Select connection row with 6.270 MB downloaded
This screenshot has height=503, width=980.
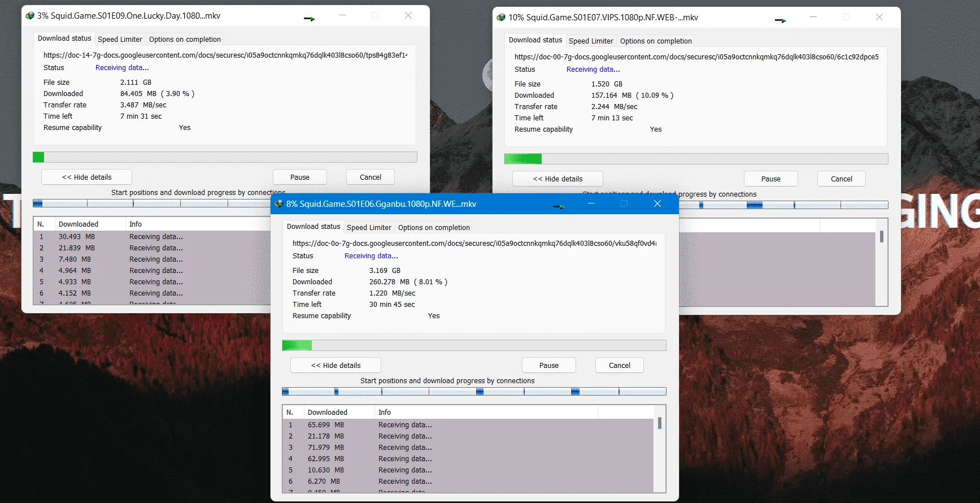(468, 481)
